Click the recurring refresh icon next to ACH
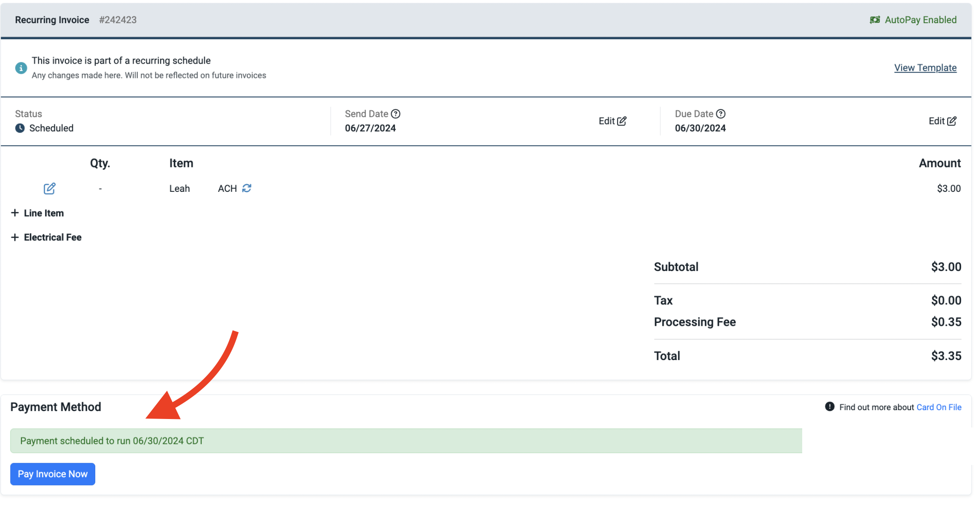The width and height of the screenshot is (980, 505). [x=247, y=188]
